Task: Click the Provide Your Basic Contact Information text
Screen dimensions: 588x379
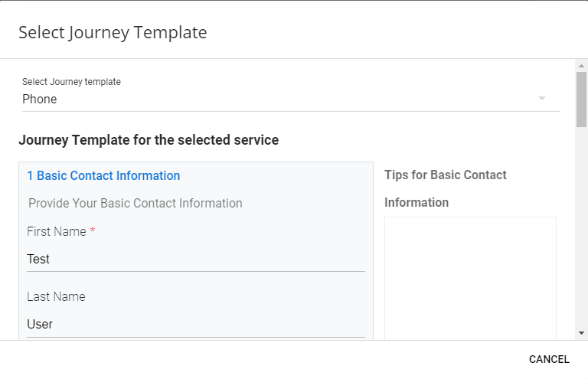Action: tap(136, 203)
